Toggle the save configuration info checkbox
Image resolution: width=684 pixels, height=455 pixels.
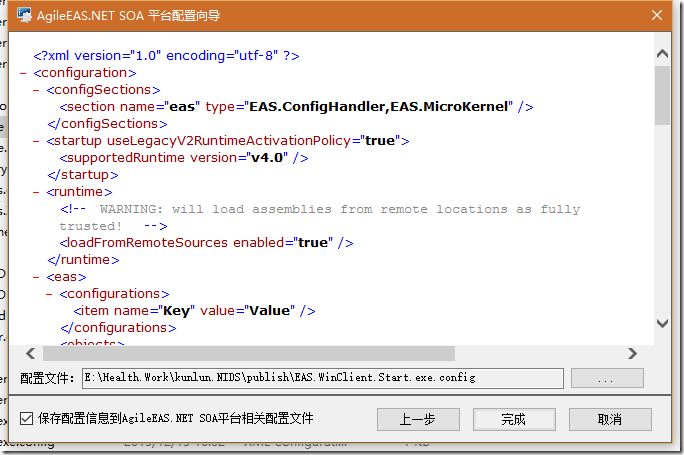26,419
